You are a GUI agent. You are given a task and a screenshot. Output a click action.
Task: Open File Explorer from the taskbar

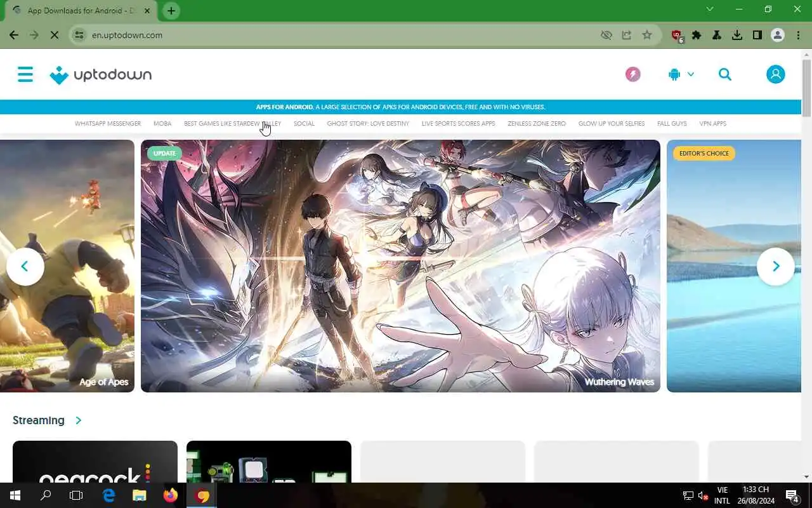coord(139,495)
